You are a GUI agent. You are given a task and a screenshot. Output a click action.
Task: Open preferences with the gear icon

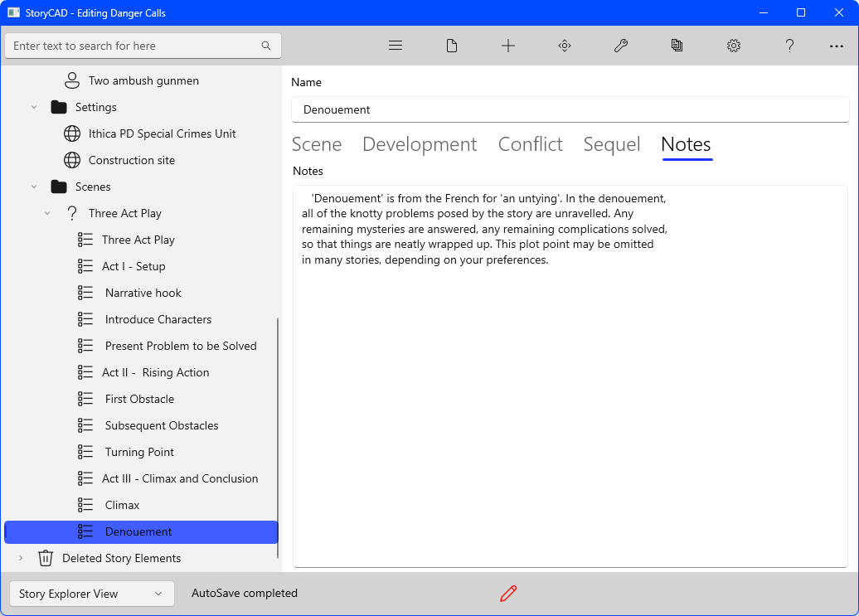click(x=734, y=46)
